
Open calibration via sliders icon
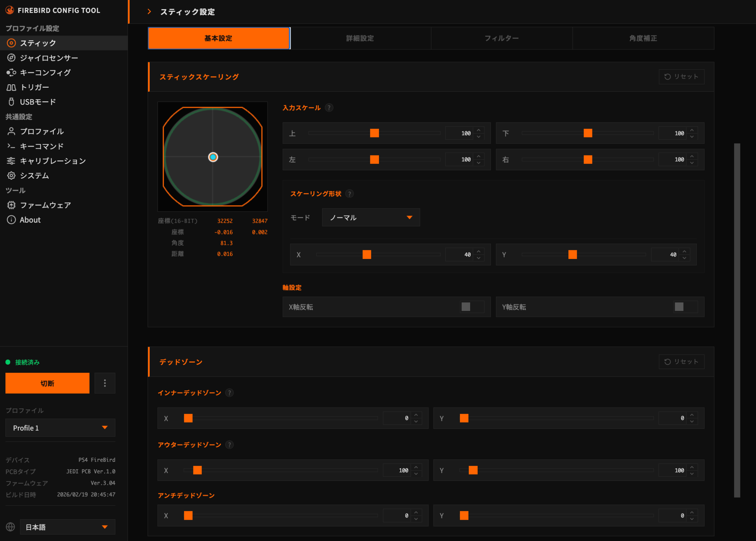[11, 161]
